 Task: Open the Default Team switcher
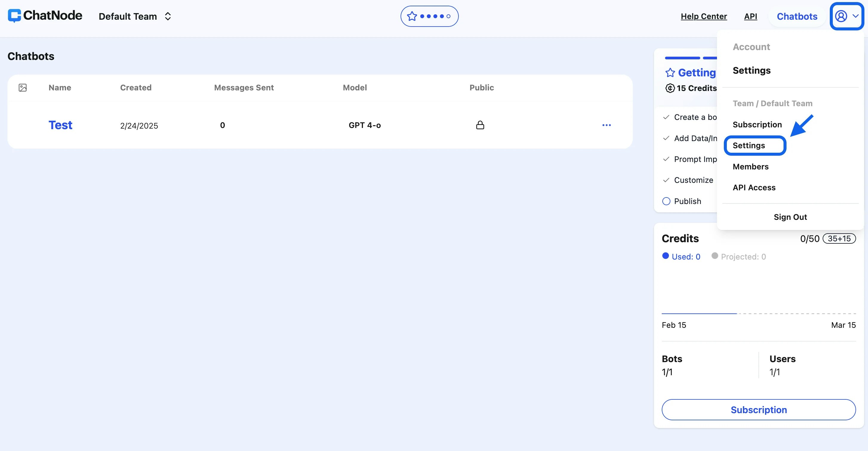point(135,16)
